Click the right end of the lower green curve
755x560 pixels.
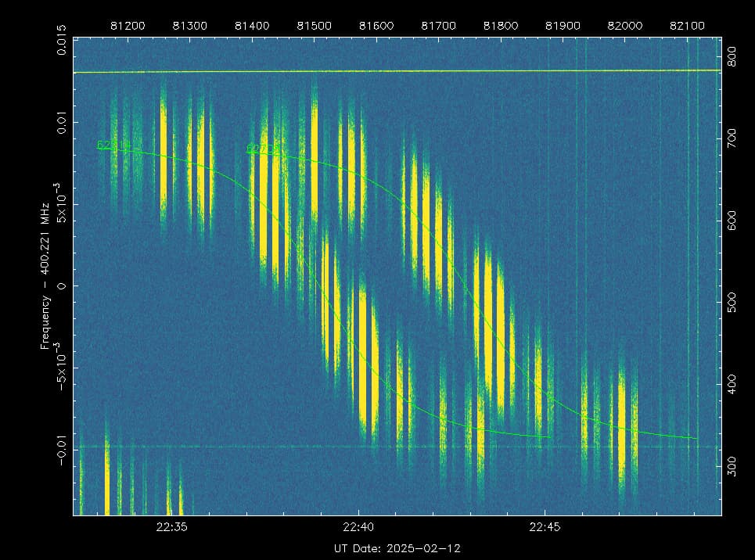coord(696,438)
